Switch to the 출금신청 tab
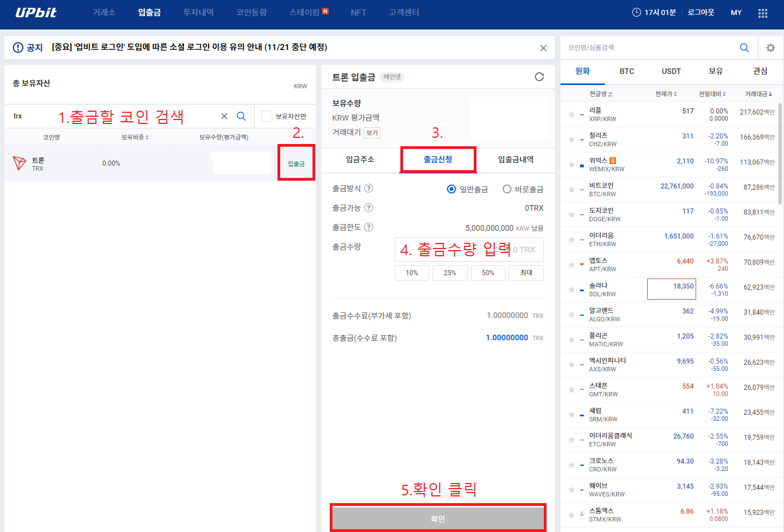This screenshot has width=784, height=532. [438, 160]
